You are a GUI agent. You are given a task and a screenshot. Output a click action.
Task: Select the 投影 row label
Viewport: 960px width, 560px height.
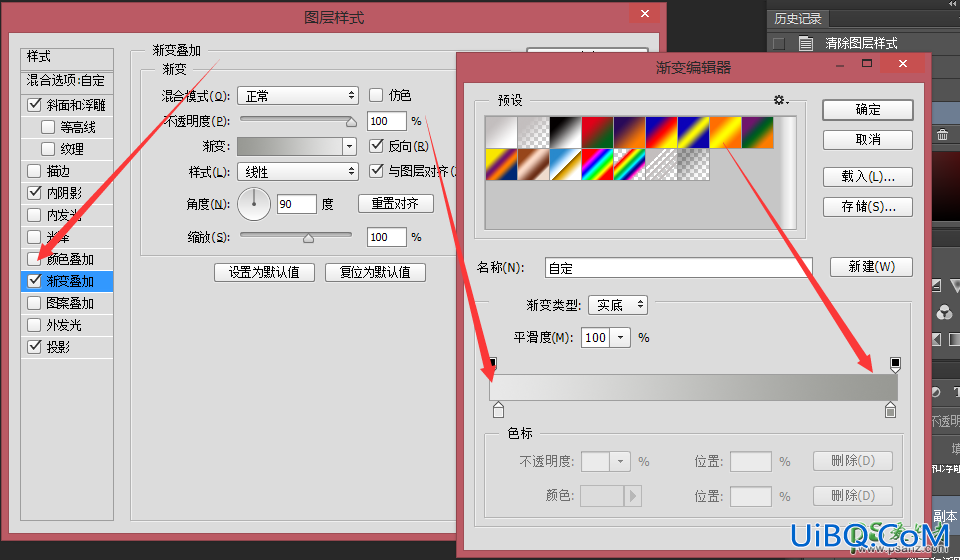coord(58,347)
